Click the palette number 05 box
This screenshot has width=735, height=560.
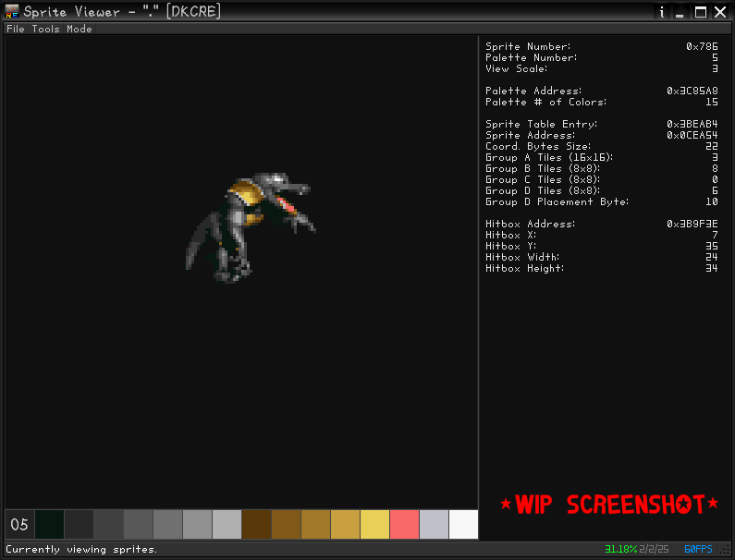pyautogui.click(x=19, y=524)
